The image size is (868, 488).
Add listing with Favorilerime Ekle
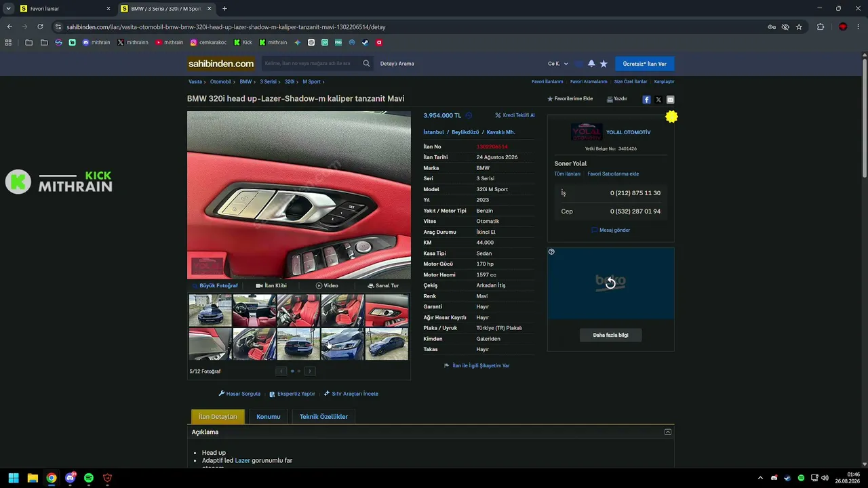(570, 99)
